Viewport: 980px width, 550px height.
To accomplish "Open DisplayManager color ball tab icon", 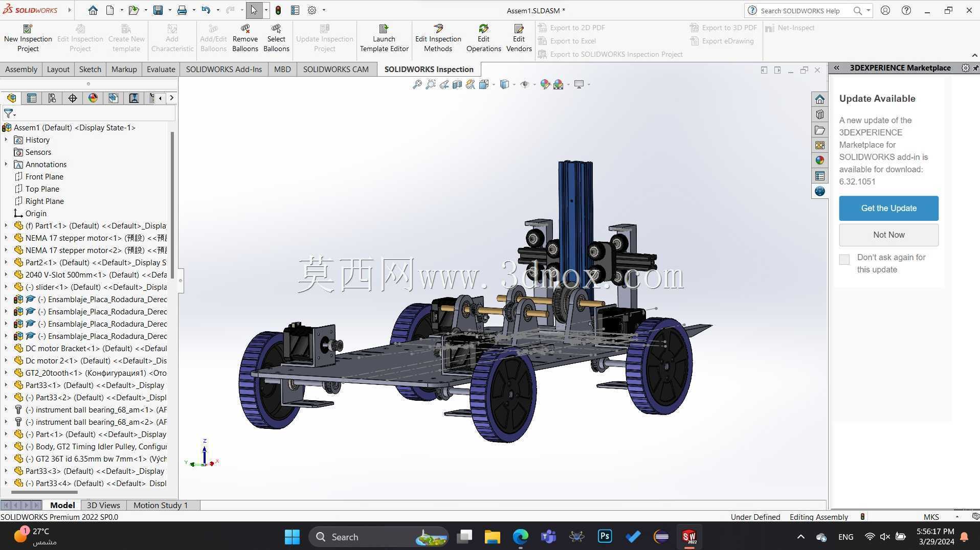I will (93, 98).
